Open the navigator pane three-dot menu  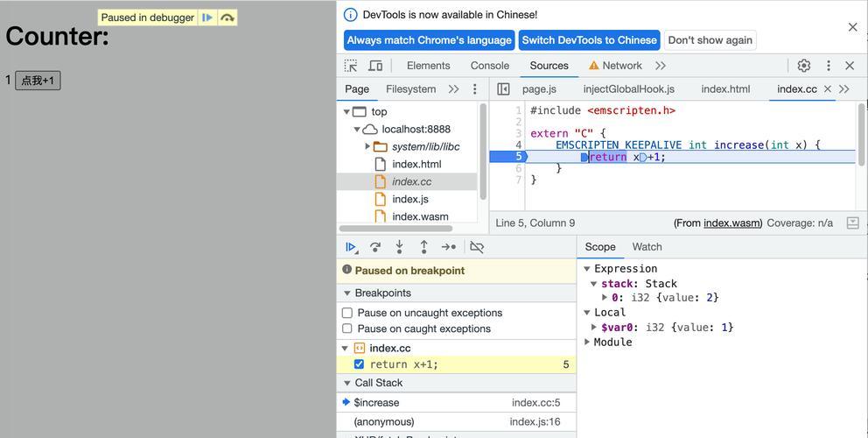474,89
